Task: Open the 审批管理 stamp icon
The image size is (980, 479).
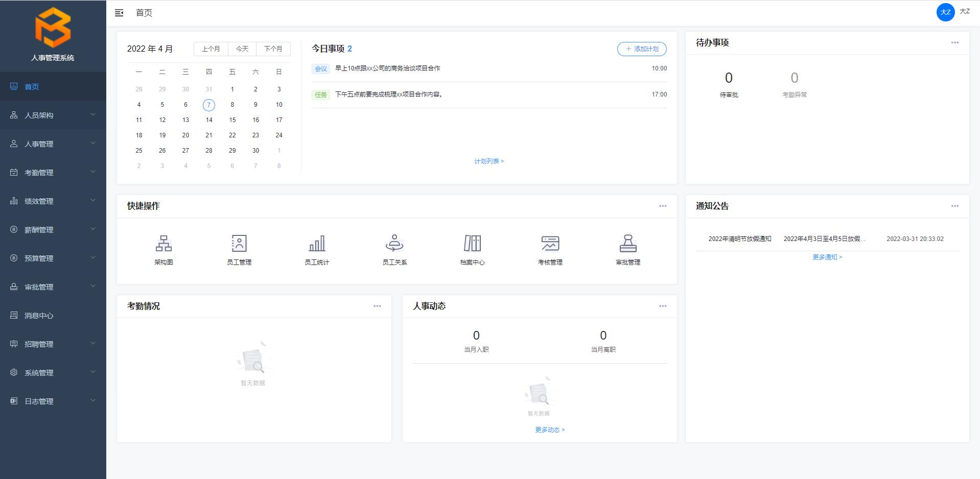Action: coord(628,243)
